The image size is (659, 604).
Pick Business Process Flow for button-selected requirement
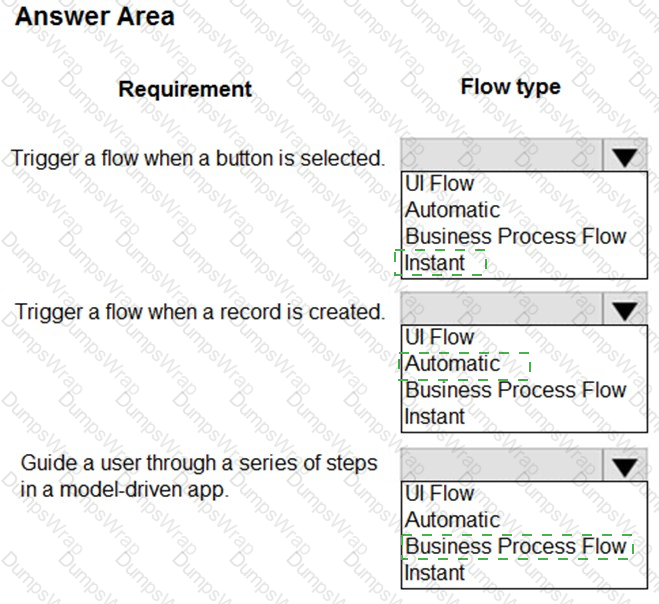[x=515, y=237]
